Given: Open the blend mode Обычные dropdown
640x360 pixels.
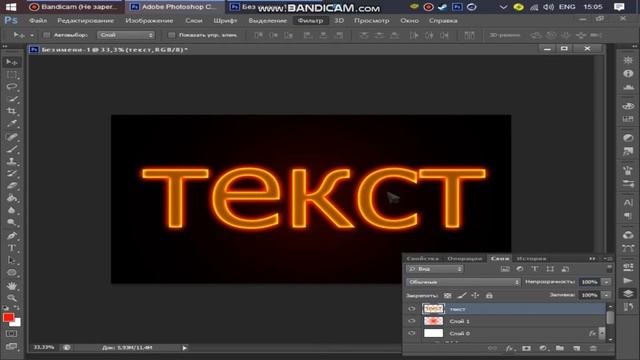Looking at the screenshot, I should coord(463,282).
